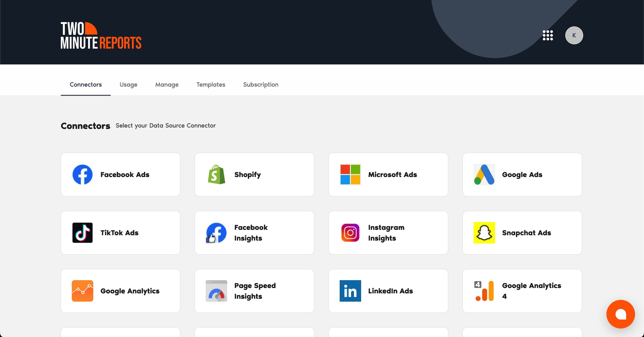This screenshot has height=337, width=644.
Task: Click the 'Select your Data Source Connector' text
Action: point(165,126)
